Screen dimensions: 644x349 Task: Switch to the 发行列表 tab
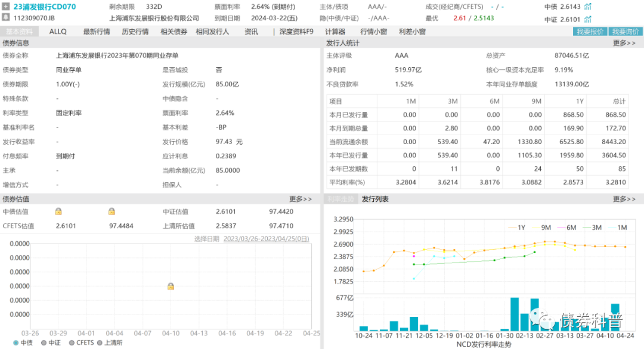(x=375, y=199)
